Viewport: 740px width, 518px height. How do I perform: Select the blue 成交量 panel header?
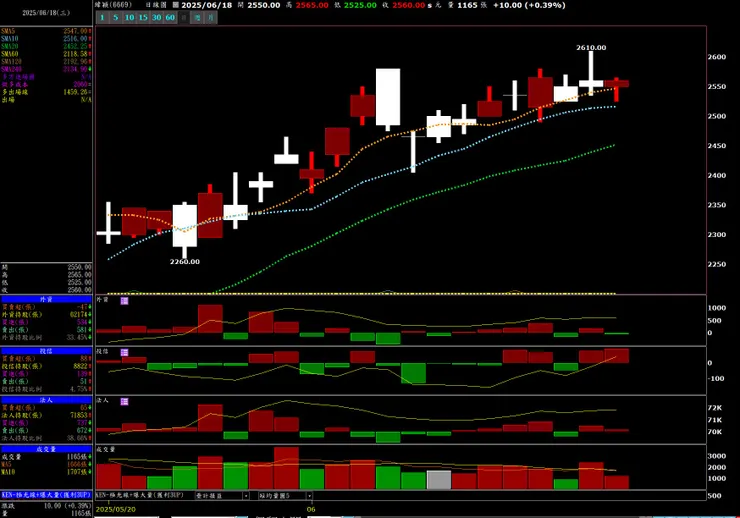click(x=46, y=449)
